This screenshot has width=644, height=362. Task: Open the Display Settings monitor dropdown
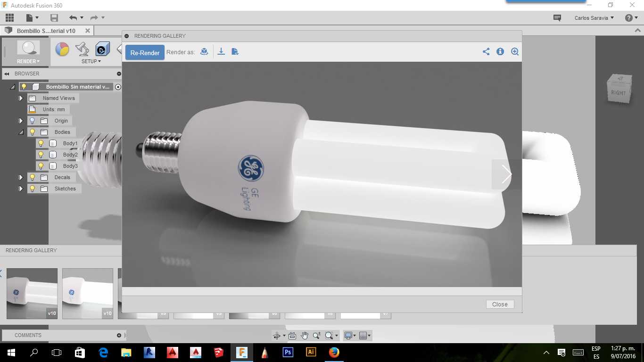350,336
